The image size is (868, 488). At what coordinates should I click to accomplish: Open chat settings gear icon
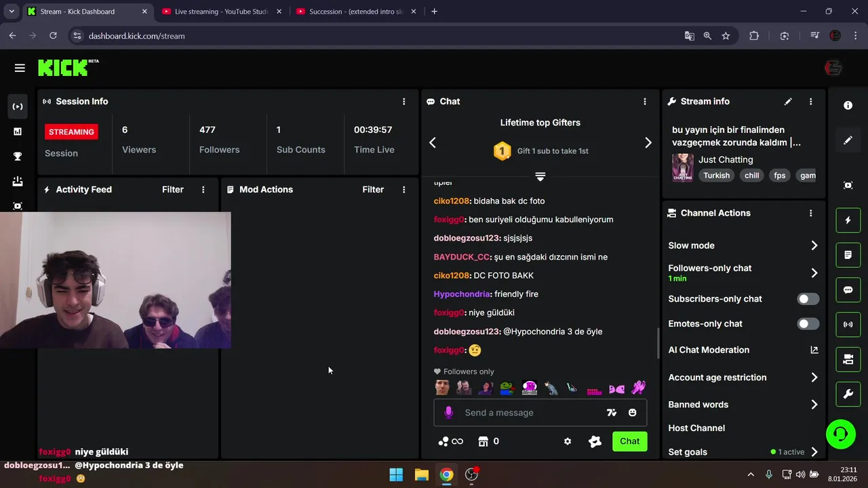pyautogui.click(x=568, y=441)
